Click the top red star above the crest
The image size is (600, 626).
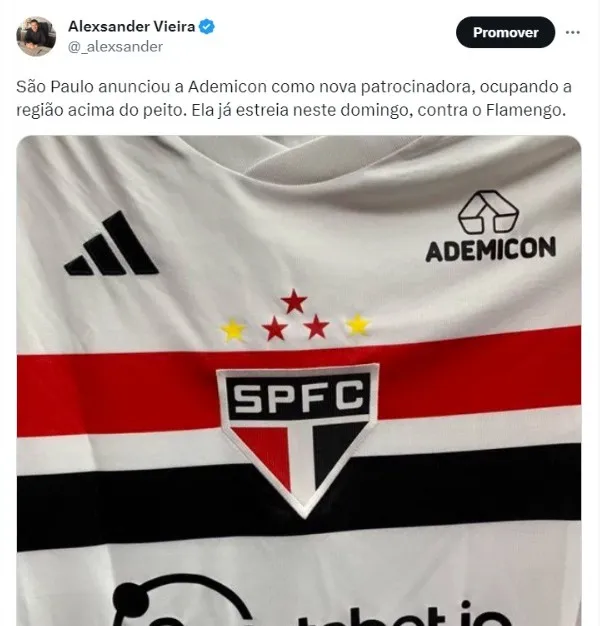tap(294, 302)
